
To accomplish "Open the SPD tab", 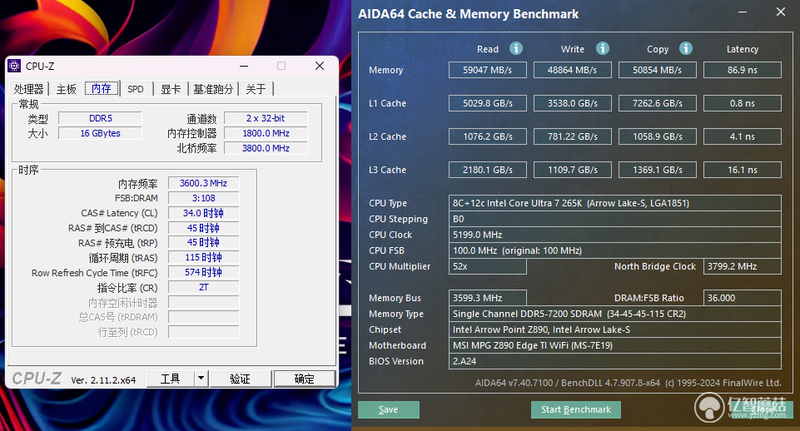I will [136, 89].
